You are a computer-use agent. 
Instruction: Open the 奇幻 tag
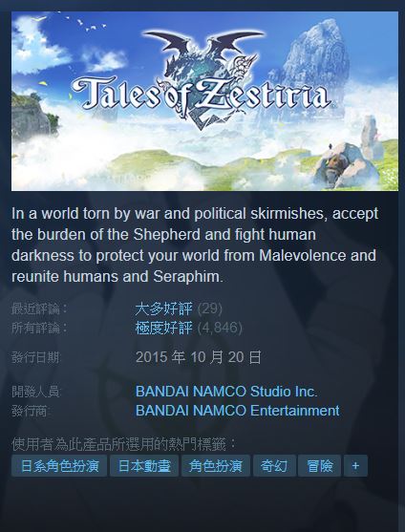[x=274, y=465]
